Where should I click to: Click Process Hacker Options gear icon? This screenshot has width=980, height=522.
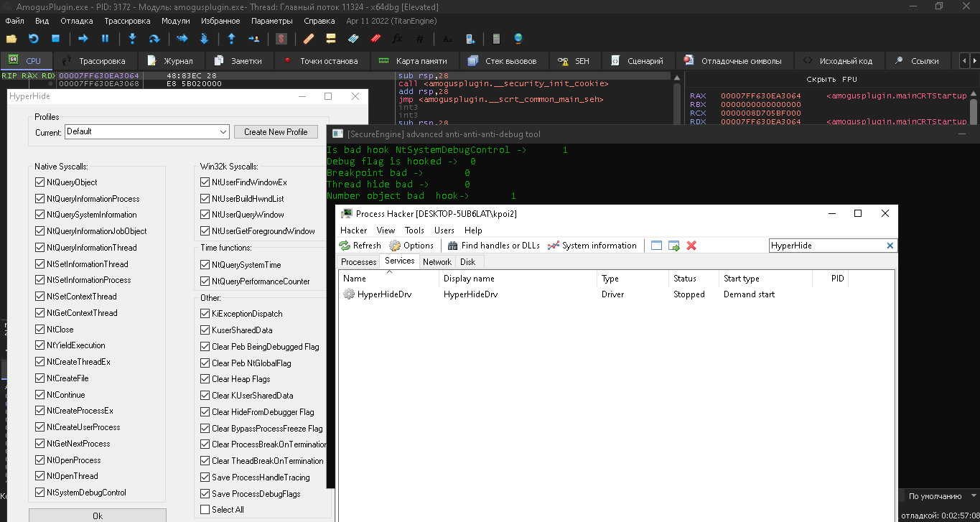[x=395, y=246]
